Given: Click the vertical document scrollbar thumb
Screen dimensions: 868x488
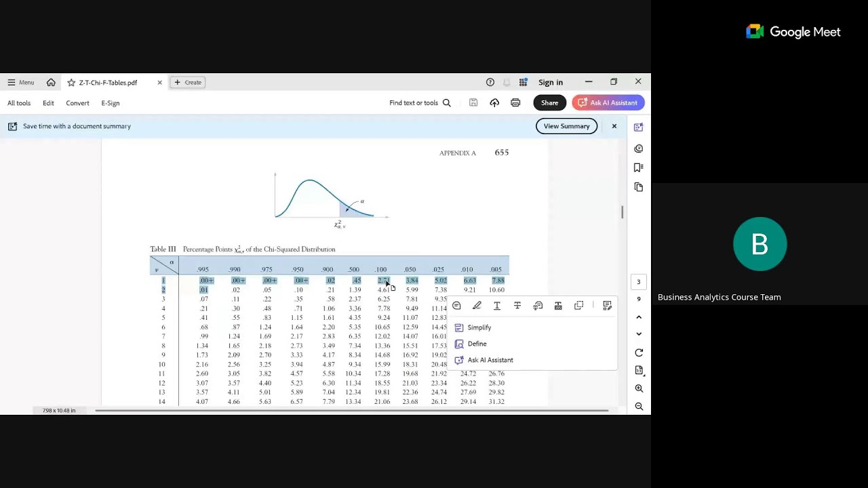Looking at the screenshot, I should [x=622, y=212].
